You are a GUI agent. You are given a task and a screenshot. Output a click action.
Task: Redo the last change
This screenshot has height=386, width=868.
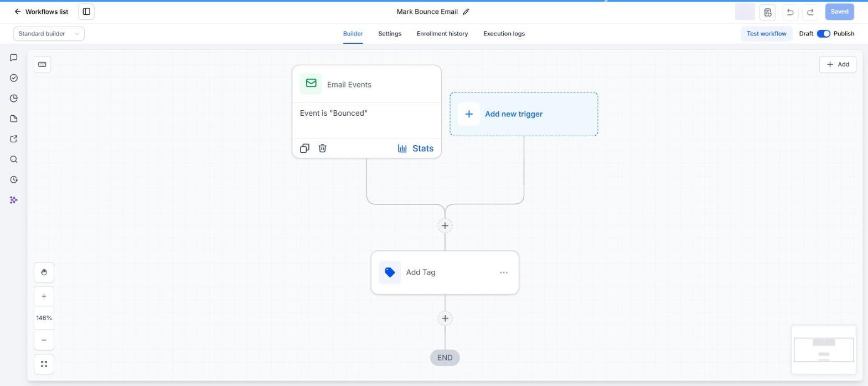(x=810, y=12)
